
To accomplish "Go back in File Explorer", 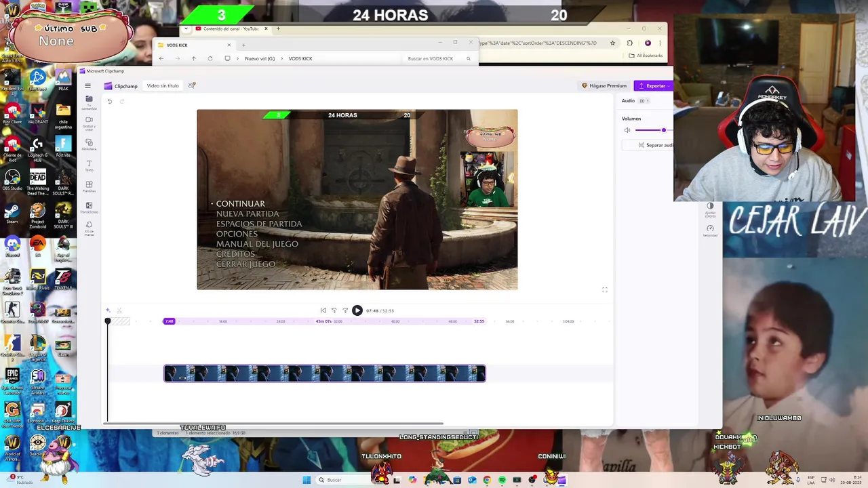I will point(161,59).
